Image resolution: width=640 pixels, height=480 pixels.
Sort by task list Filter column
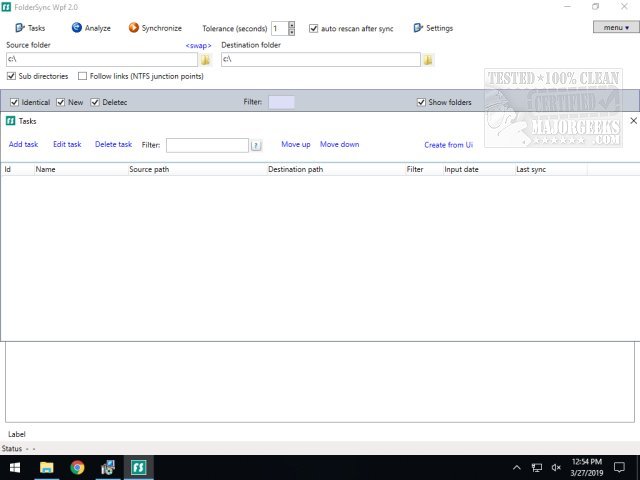(x=424, y=169)
